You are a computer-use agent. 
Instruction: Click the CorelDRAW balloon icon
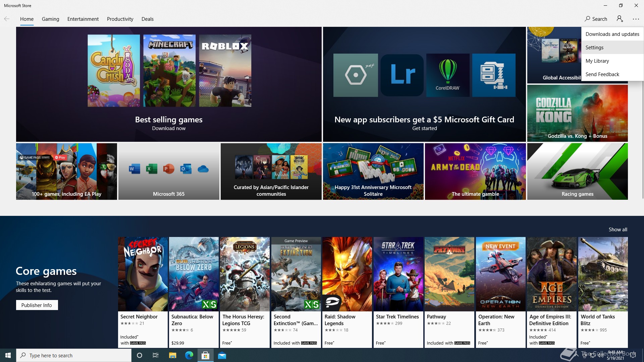click(448, 75)
